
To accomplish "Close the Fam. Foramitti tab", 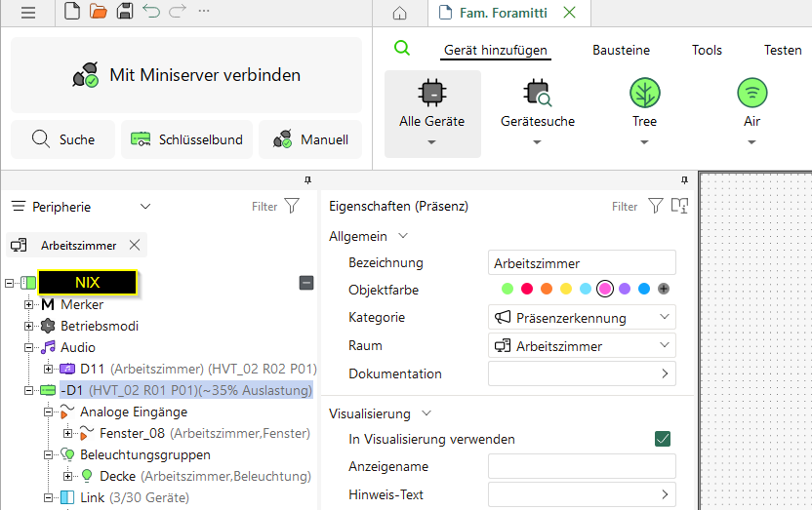I will click(x=570, y=13).
